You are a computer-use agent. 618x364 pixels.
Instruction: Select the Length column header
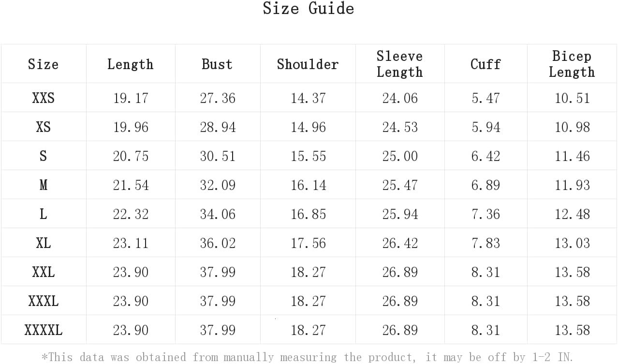pos(130,64)
